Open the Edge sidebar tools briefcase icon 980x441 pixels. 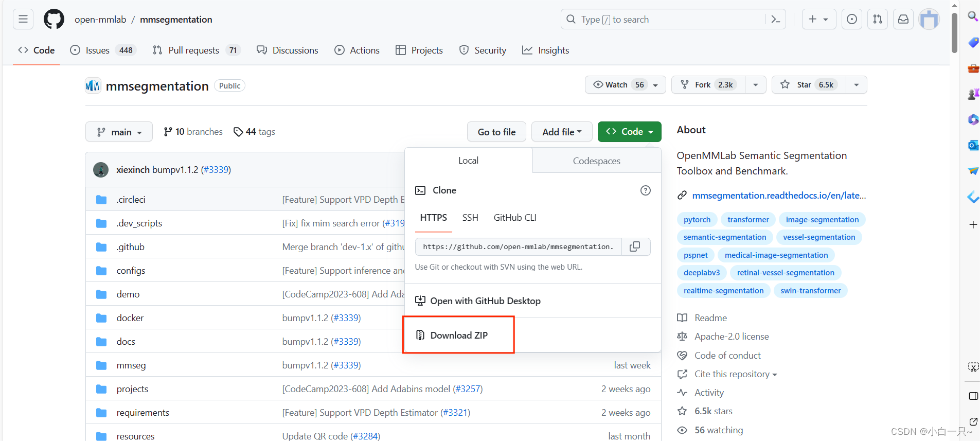pos(973,68)
